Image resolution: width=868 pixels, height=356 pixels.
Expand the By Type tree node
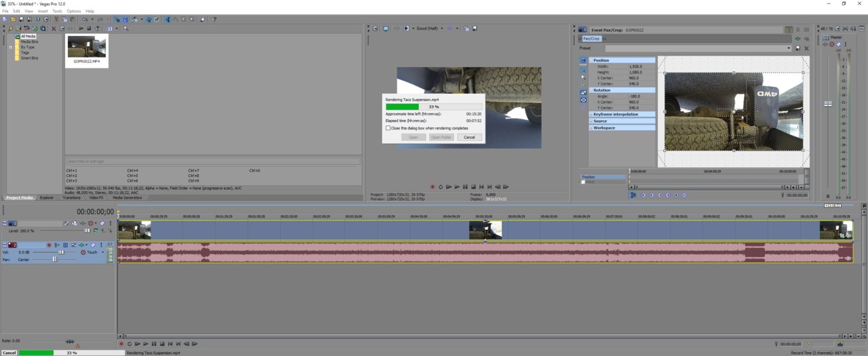11,47
